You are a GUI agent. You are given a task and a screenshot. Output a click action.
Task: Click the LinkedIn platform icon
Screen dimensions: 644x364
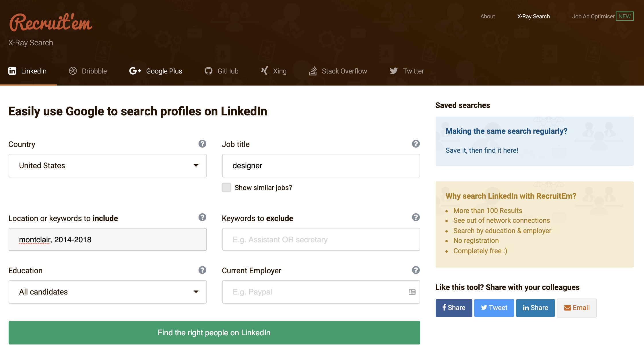pyautogui.click(x=12, y=70)
